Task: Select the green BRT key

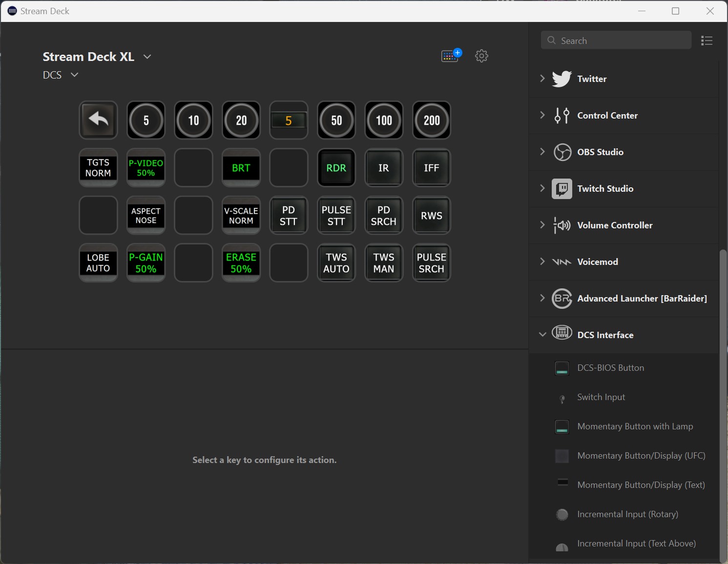Action: pos(241,168)
